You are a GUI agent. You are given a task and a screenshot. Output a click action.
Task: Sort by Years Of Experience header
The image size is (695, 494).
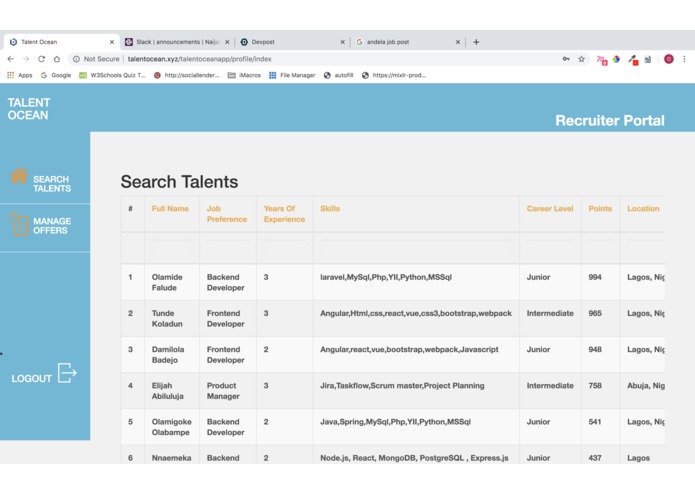coord(284,214)
